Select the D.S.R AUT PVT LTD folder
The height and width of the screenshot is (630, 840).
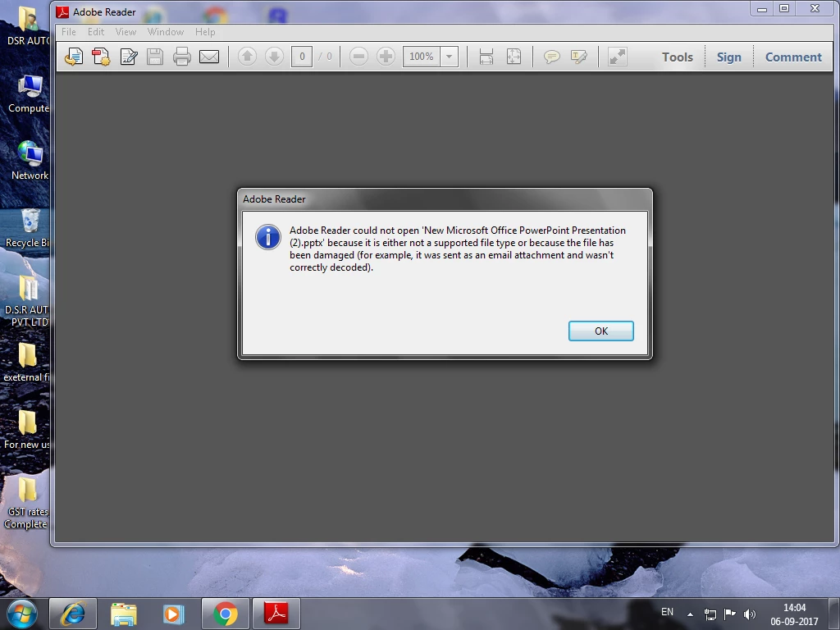click(x=27, y=302)
